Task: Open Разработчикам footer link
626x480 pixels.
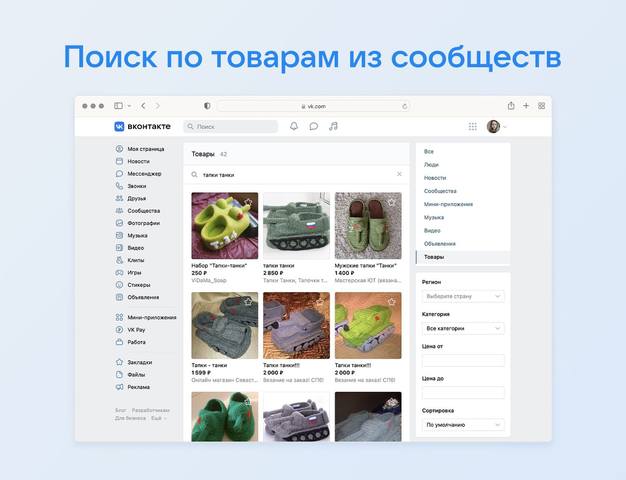Action: pyautogui.click(x=151, y=410)
